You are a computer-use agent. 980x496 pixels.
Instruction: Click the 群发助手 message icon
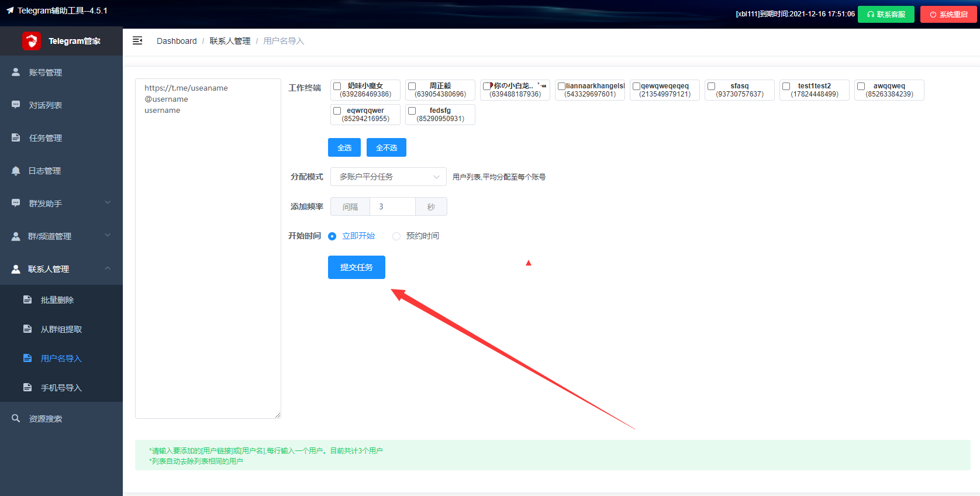click(16, 203)
